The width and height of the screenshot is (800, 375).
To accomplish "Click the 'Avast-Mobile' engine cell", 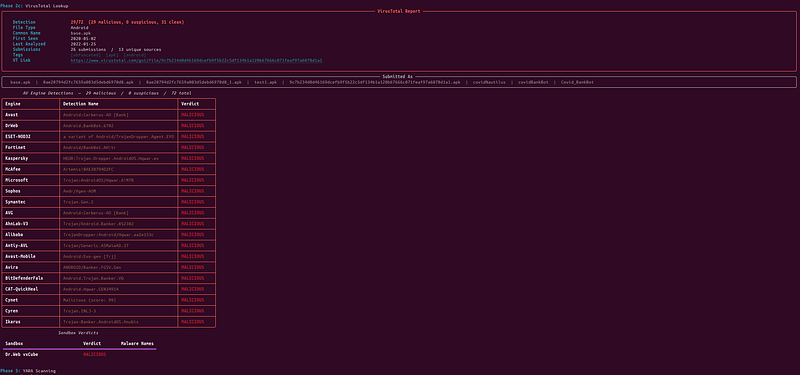I will [31, 257].
